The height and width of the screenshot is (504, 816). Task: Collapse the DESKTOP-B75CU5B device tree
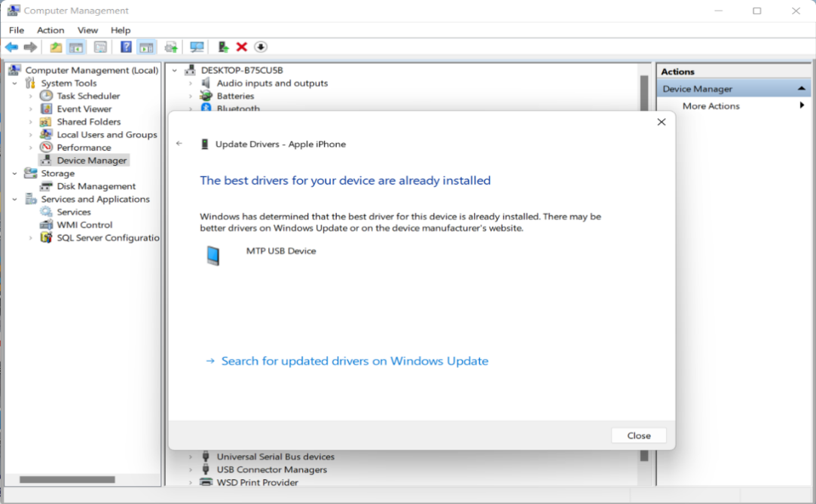pyautogui.click(x=175, y=70)
